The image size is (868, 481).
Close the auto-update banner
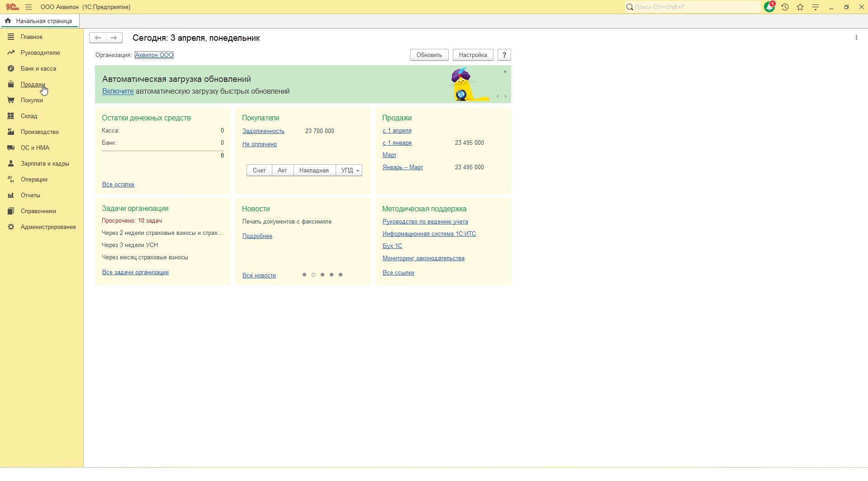505,72
